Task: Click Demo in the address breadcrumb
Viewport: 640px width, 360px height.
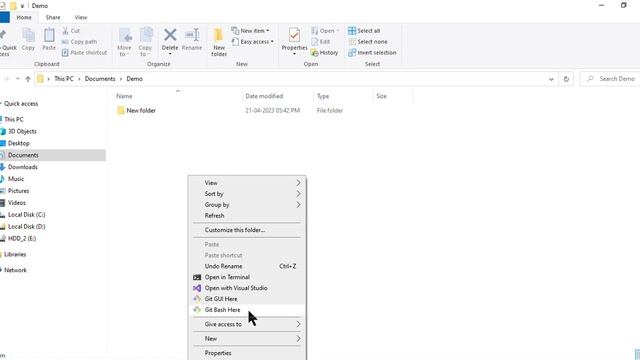Action: click(134, 79)
